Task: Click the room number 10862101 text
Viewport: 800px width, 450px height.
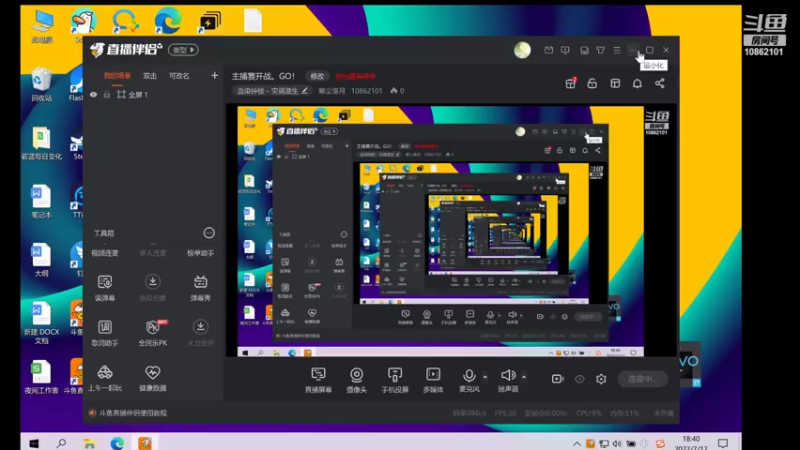Action: (x=366, y=91)
